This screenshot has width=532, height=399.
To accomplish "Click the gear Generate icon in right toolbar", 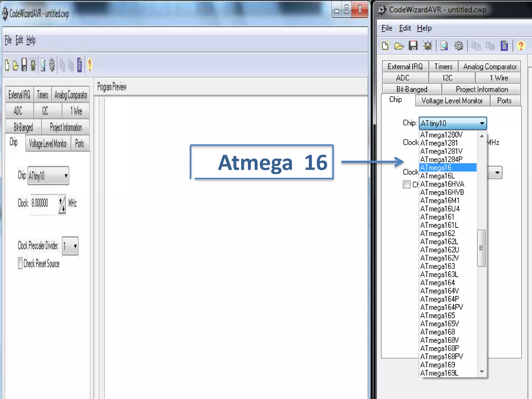I will click(x=458, y=46).
